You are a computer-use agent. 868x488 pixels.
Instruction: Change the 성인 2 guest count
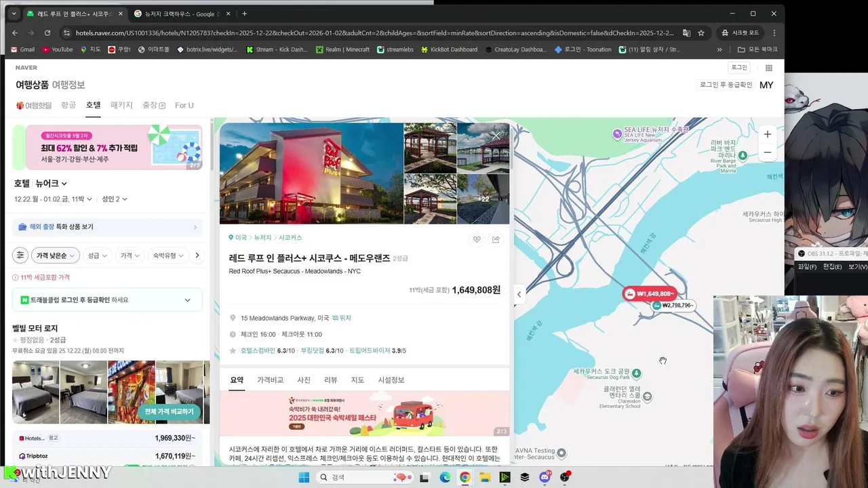click(115, 199)
